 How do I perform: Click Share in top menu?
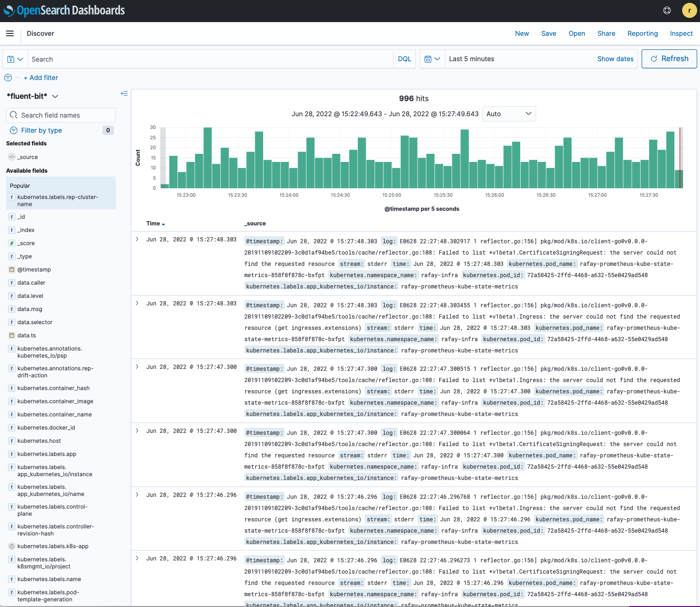pos(606,33)
